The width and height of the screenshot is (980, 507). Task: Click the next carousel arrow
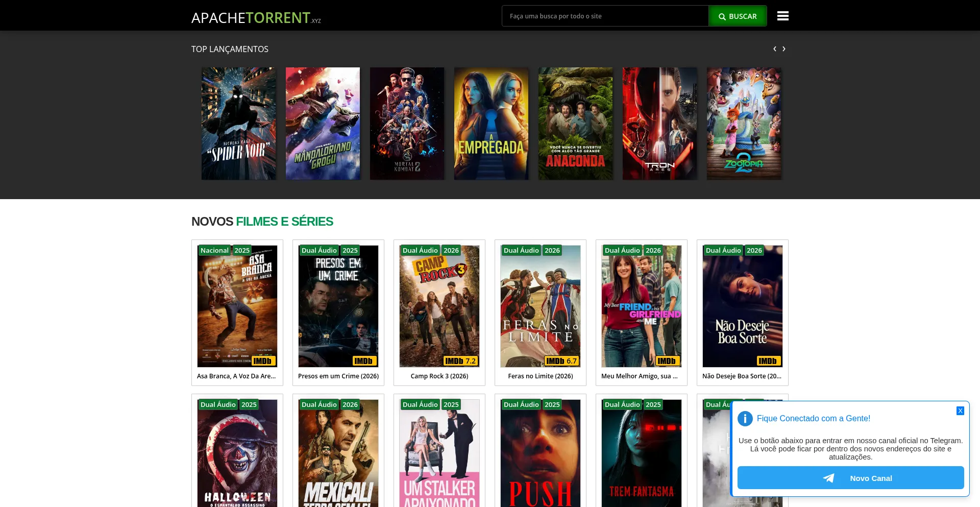click(784, 49)
